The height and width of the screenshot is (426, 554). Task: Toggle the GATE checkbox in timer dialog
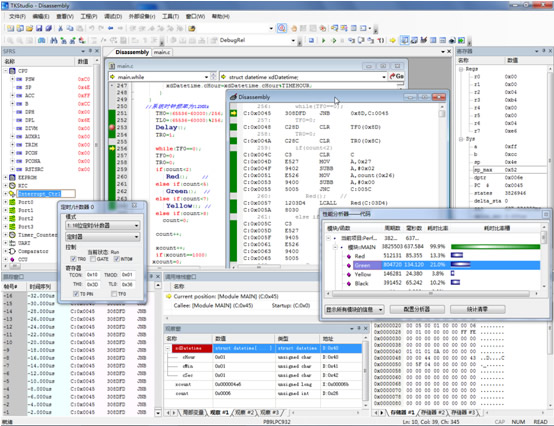(x=93, y=259)
